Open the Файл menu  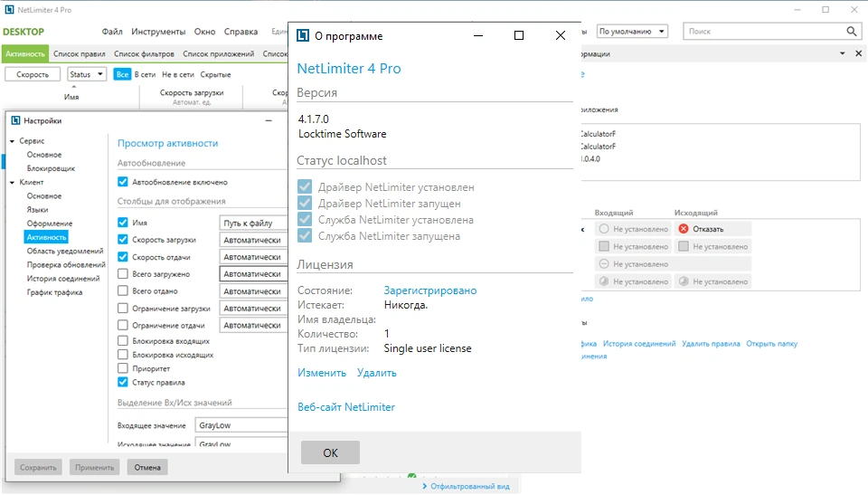pos(112,32)
